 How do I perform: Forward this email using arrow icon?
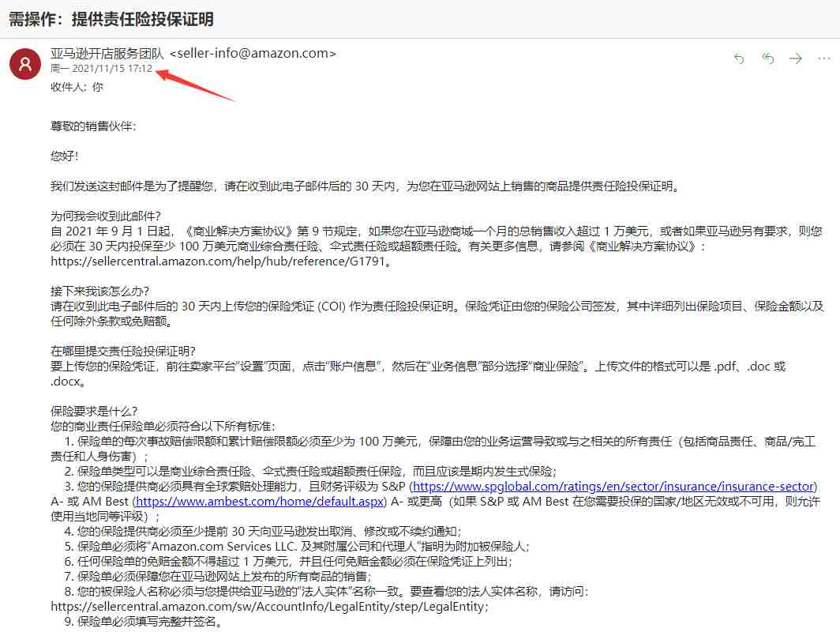pyautogui.click(x=796, y=58)
